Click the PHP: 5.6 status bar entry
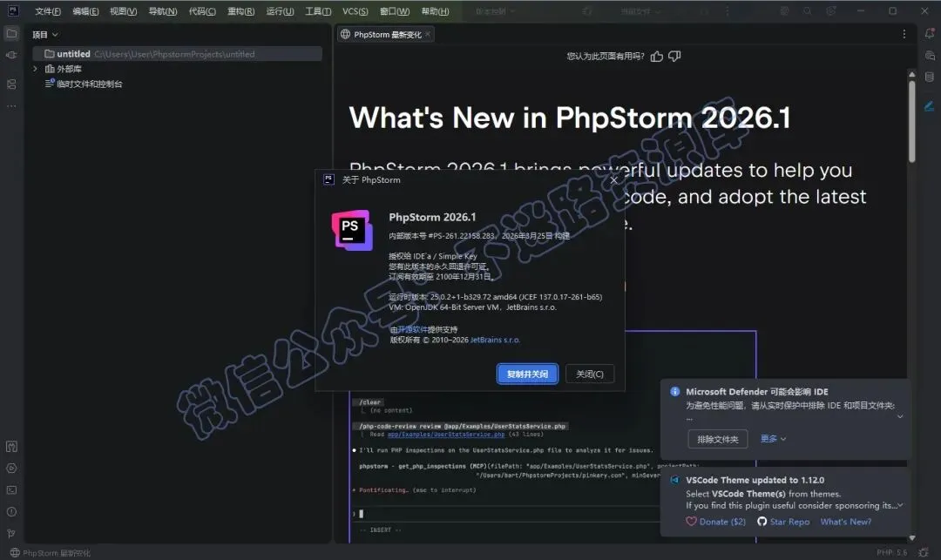The image size is (941, 560). tap(891, 553)
